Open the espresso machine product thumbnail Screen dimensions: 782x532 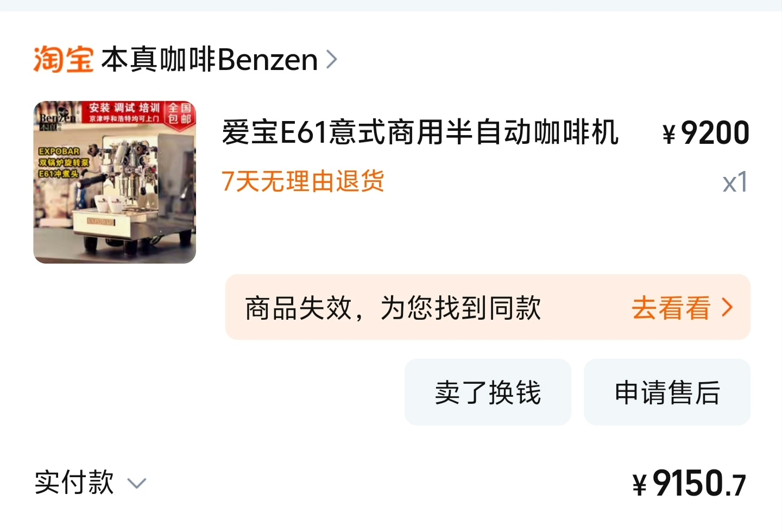click(x=115, y=182)
